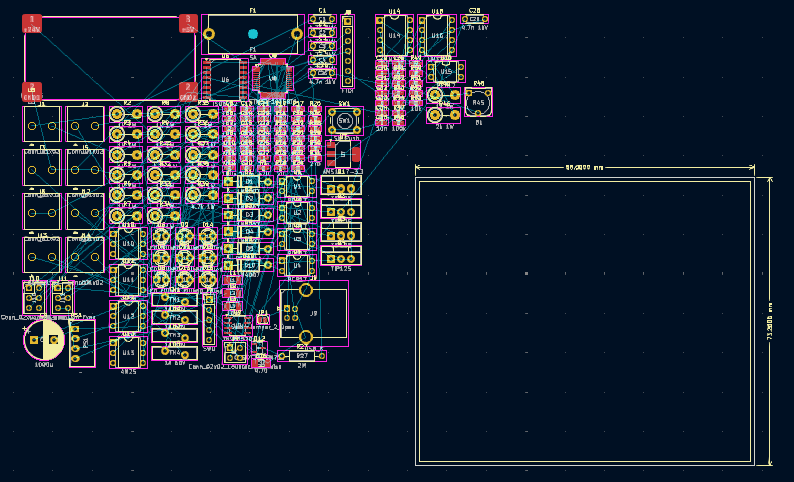Click the U6 SOIC footprint

[x=225, y=79]
